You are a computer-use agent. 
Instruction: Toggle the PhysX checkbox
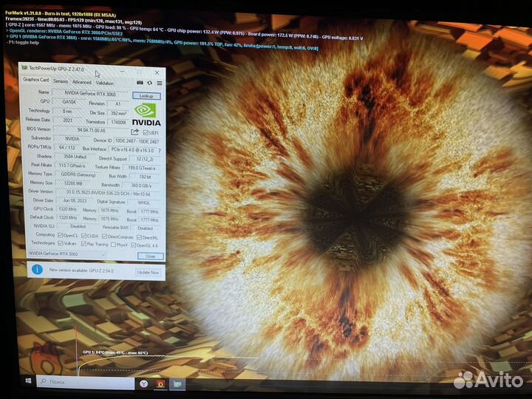[115, 243]
